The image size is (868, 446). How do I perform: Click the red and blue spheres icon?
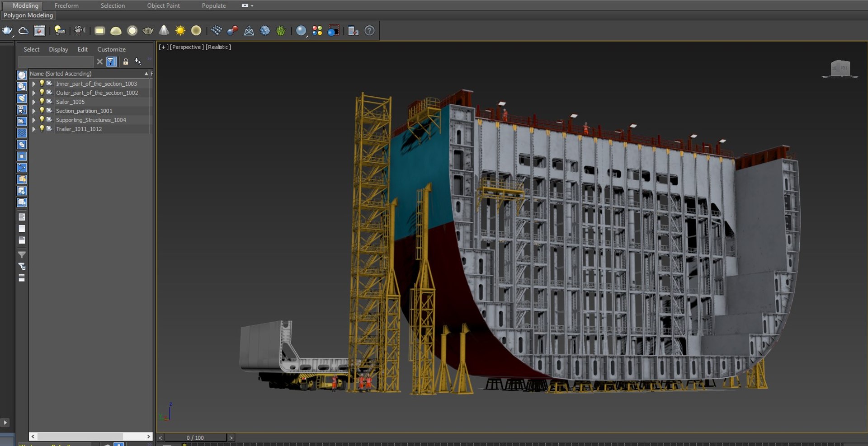pos(232,31)
